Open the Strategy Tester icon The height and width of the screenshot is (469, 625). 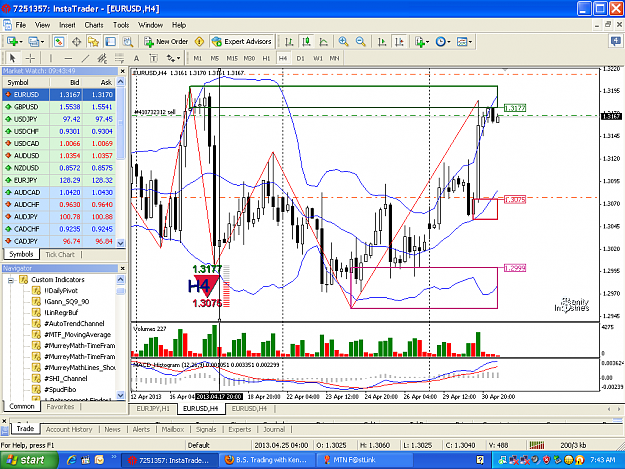coord(128,41)
